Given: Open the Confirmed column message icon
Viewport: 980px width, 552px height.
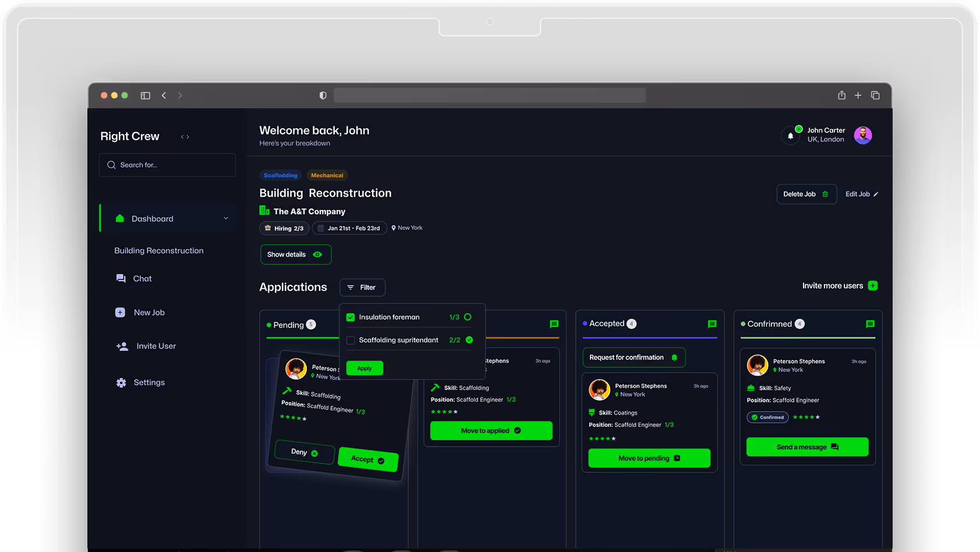Looking at the screenshot, I should tap(870, 324).
